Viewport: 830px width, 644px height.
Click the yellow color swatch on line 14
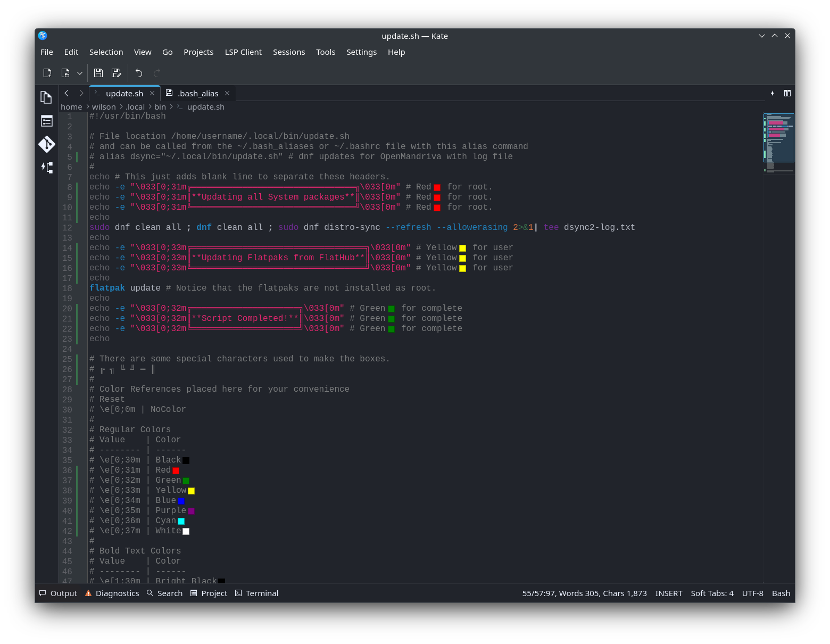[462, 248]
